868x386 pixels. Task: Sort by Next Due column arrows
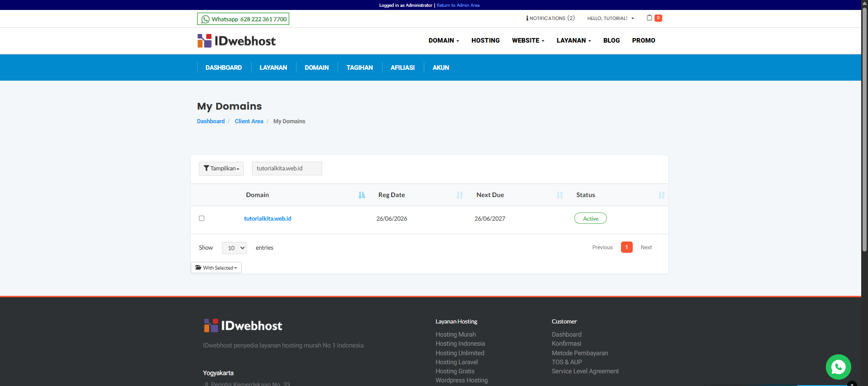tap(560, 195)
